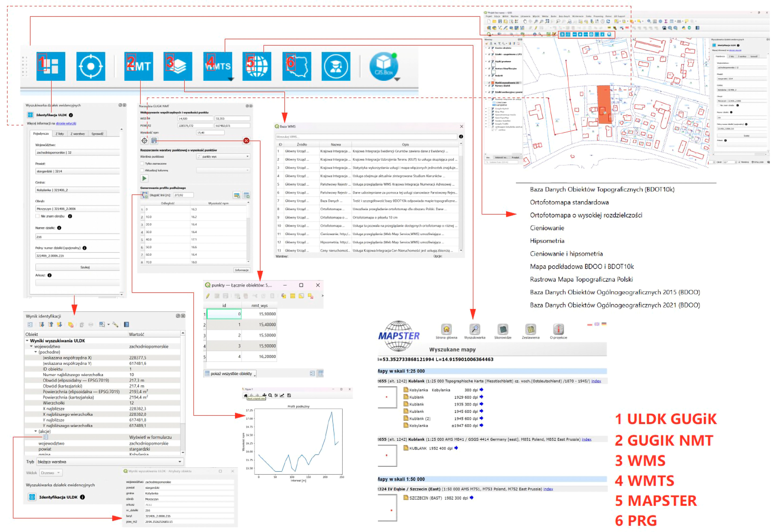Click the red clear button in NMT panel
The width and height of the screenshot is (777, 532).
click(246, 141)
